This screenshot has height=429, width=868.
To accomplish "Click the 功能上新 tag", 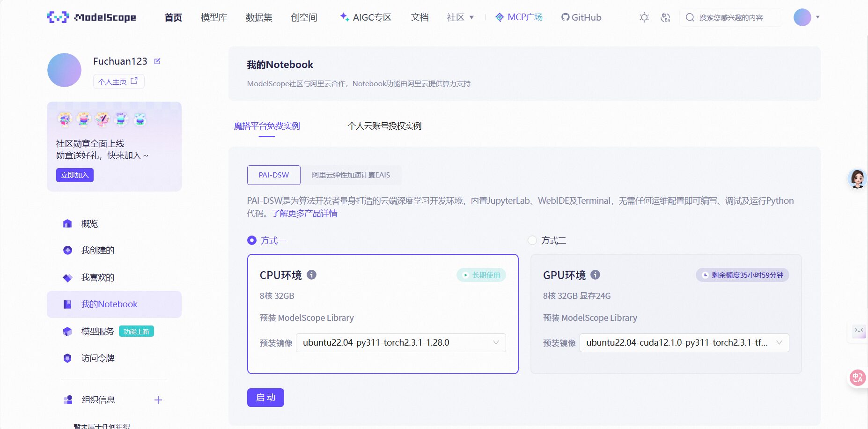I will [136, 331].
